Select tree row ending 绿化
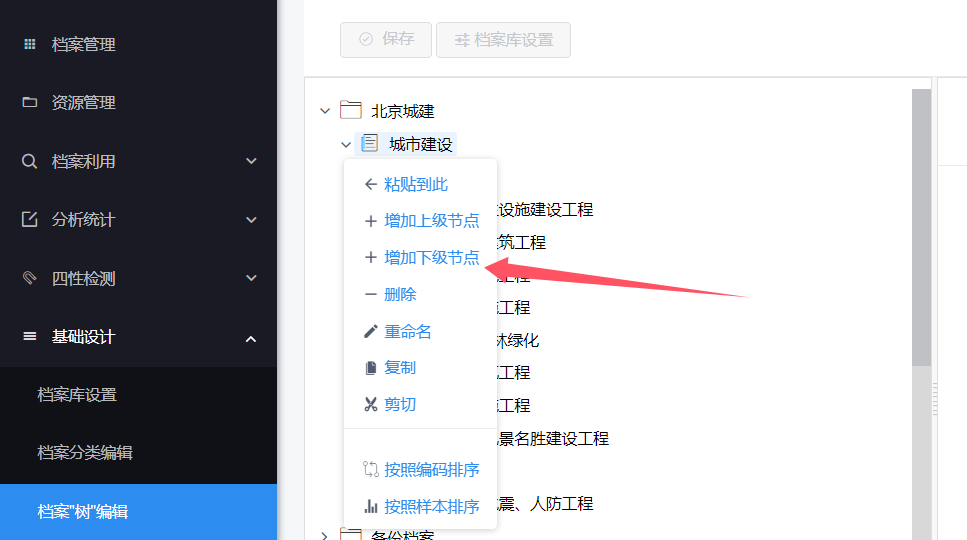The width and height of the screenshot is (967, 540). point(518,340)
